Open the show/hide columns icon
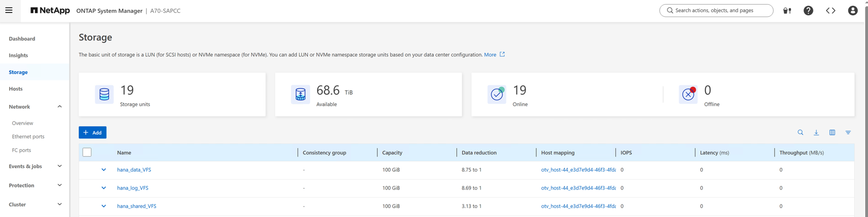868x217 pixels. click(x=832, y=132)
